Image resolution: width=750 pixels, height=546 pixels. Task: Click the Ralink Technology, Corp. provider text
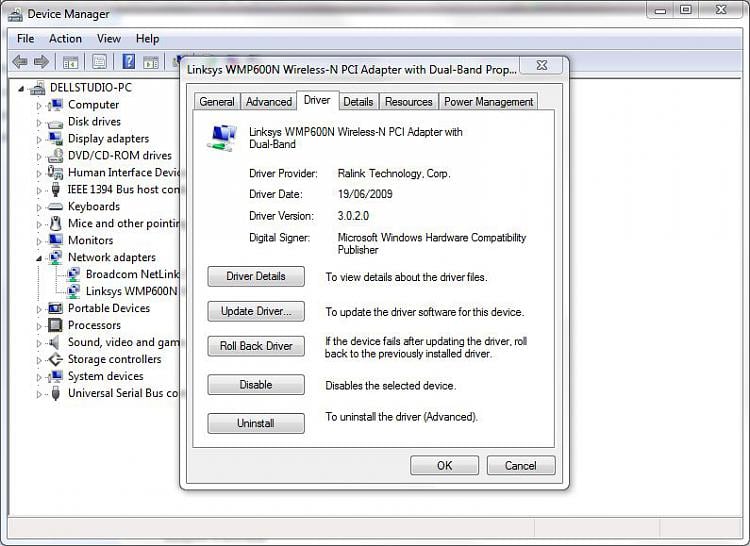394,174
